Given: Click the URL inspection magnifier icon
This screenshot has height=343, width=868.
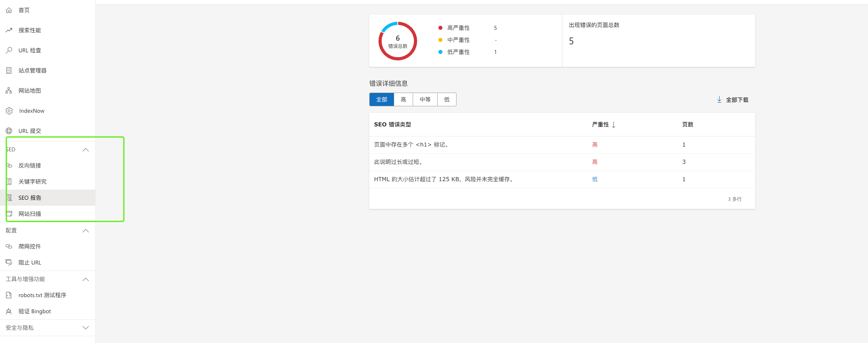Looking at the screenshot, I should (9, 50).
